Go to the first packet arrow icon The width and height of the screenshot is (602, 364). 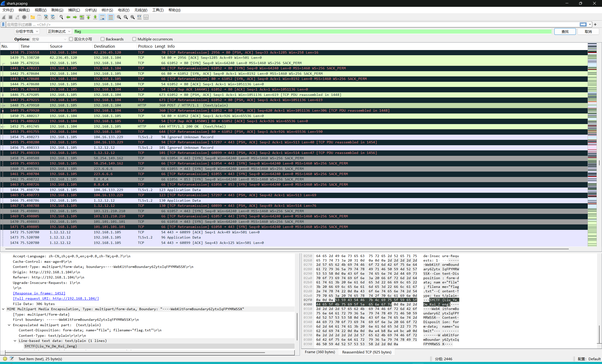[x=88, y=17]
